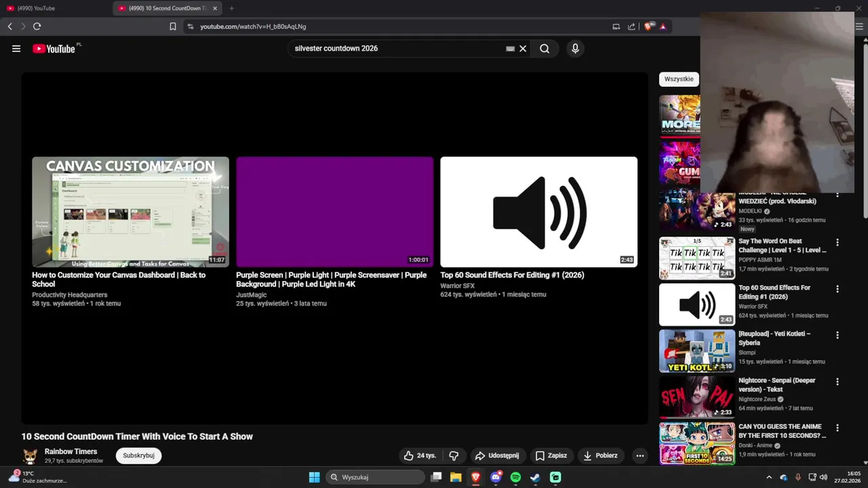
Task: Go to the YouTube home logo
Action: coord(54,49)
